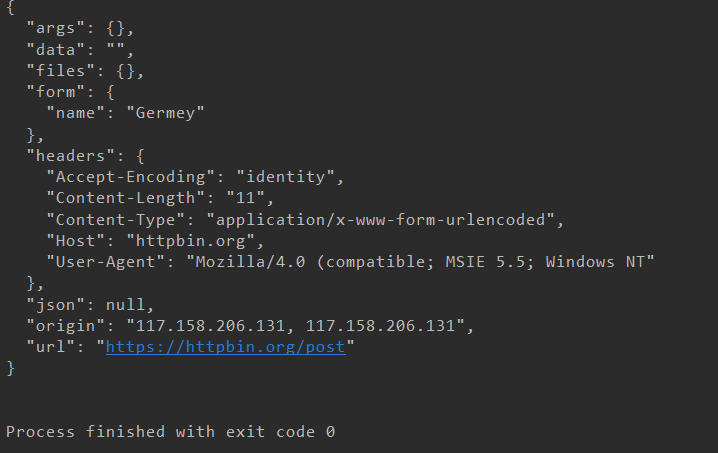Click the "files" key line
The height and width of the screenshot is (453, 718).
(x=85, y=71)
